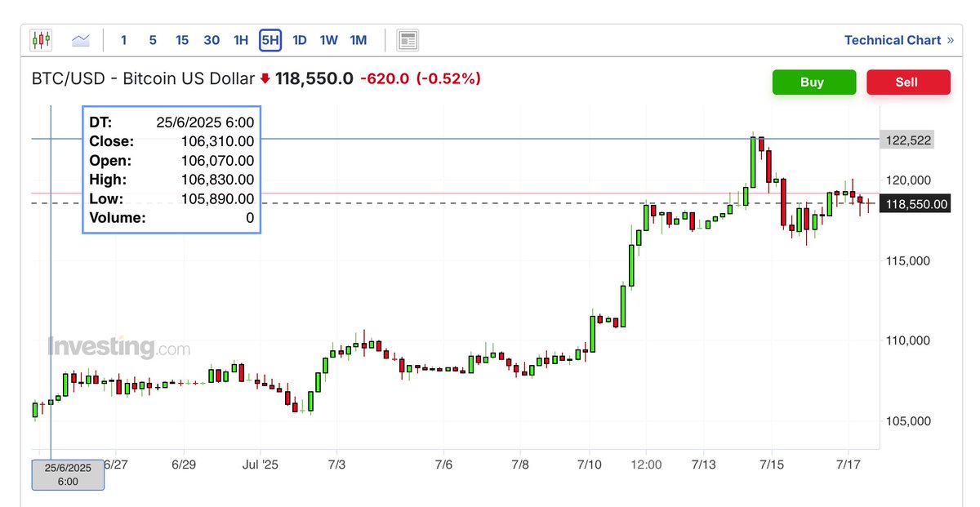Viewport: 980px width, 507px height.
Task: Click the 12:00 time axis label
Action: tap(645, 465)
